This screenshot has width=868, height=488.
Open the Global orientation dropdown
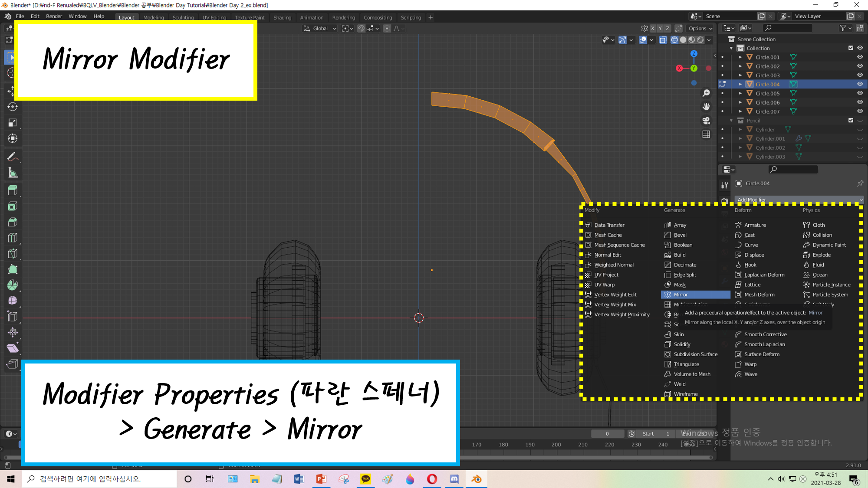(320, 29)
